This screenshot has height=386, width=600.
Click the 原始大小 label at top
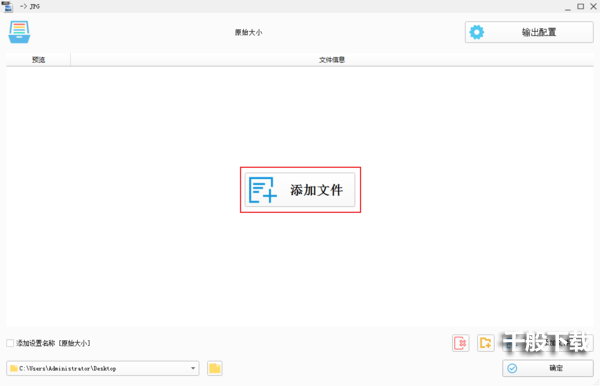point(248,33)
